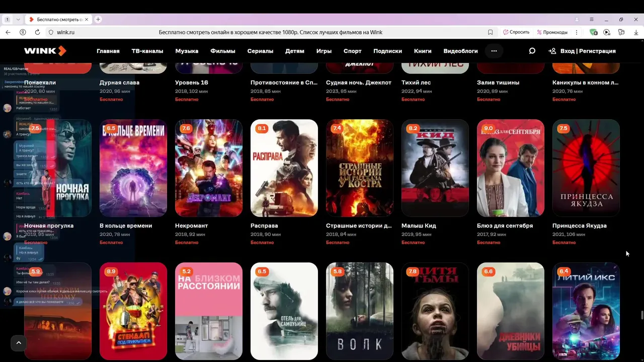The width and height of the screenshot is (644, 362).
Task: Click Вход | Регистрация link
Action: click(x=588, y=51)
